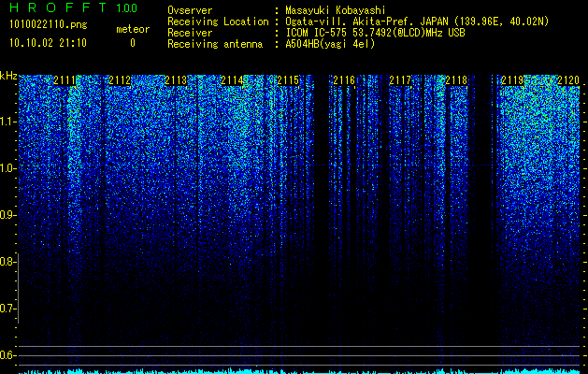Select the file name 1010022110.png

tap(49, 25)
